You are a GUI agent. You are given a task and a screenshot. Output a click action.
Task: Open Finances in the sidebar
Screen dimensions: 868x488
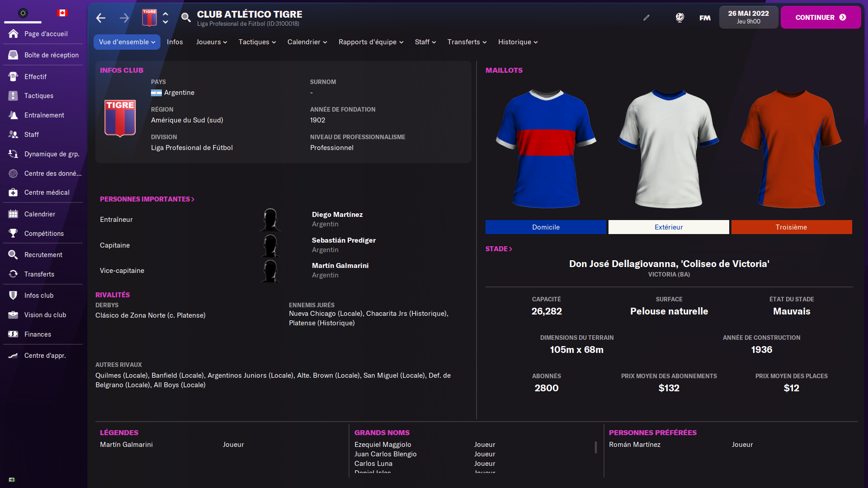38,334
